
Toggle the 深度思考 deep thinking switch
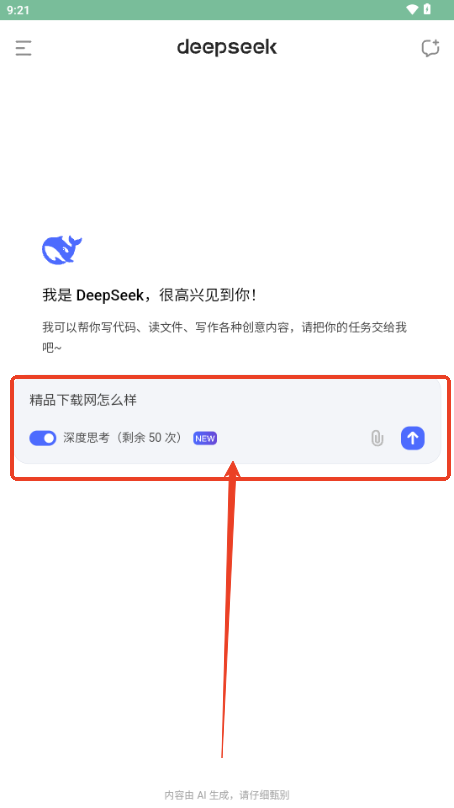click(x=43, y=438)
